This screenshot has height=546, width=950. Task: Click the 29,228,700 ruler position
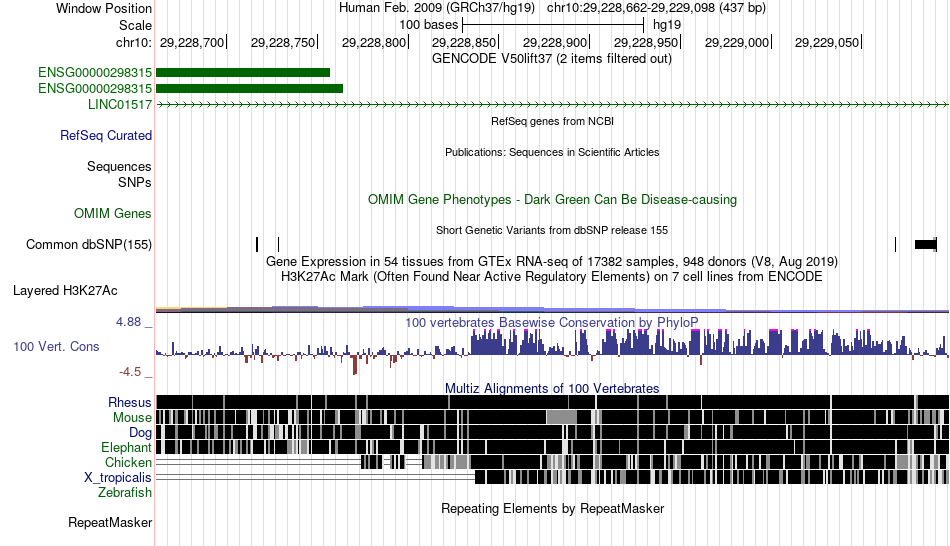pyautogui.click(x=191, y=42)
